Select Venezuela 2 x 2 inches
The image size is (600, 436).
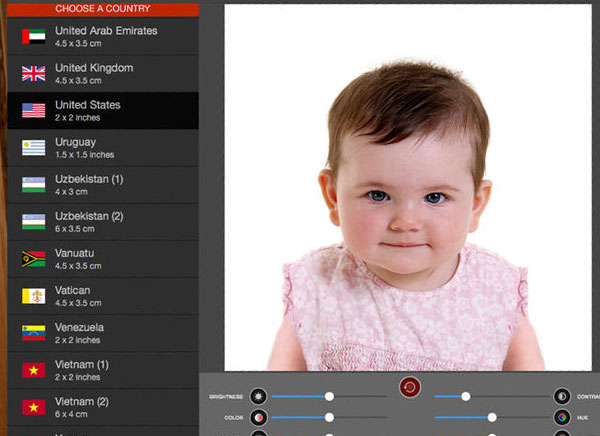point(103,333)
